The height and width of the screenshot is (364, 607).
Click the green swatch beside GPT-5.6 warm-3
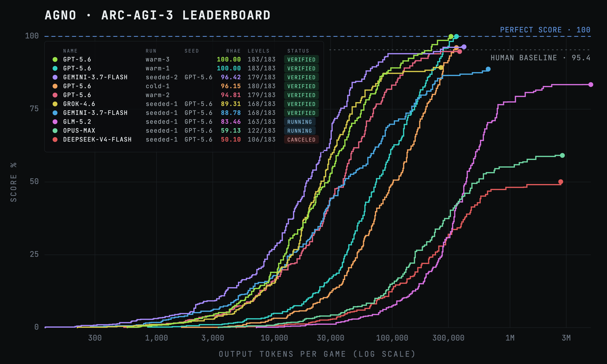[55, 59]
